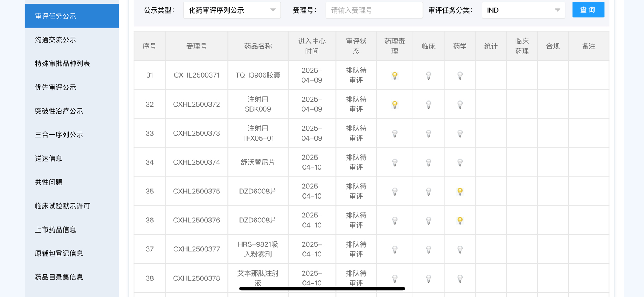This screenshot has width=644, height=297.
Task: Click row number 35 cell
Action: click(150, 191)
